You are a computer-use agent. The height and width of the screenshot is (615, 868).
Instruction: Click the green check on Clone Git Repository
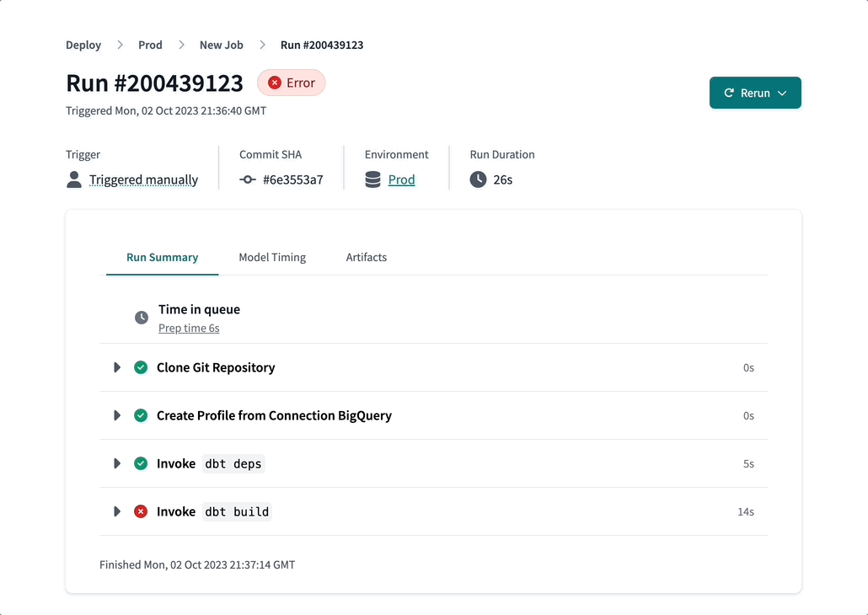[141, 367]
